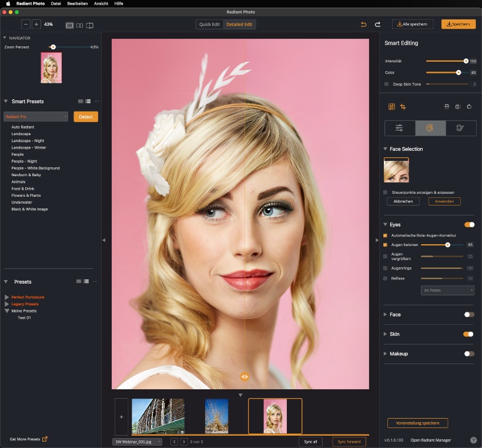The image size is (482, 448).
Task: Open the Ansicht menu
Action: (x=101, y=4)
